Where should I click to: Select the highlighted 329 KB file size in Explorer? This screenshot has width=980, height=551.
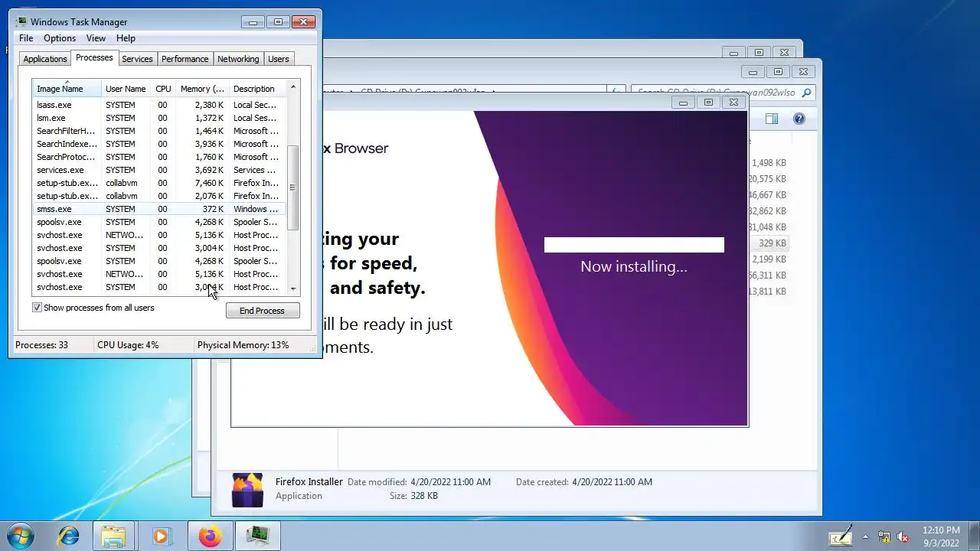[x=772, y=243]
